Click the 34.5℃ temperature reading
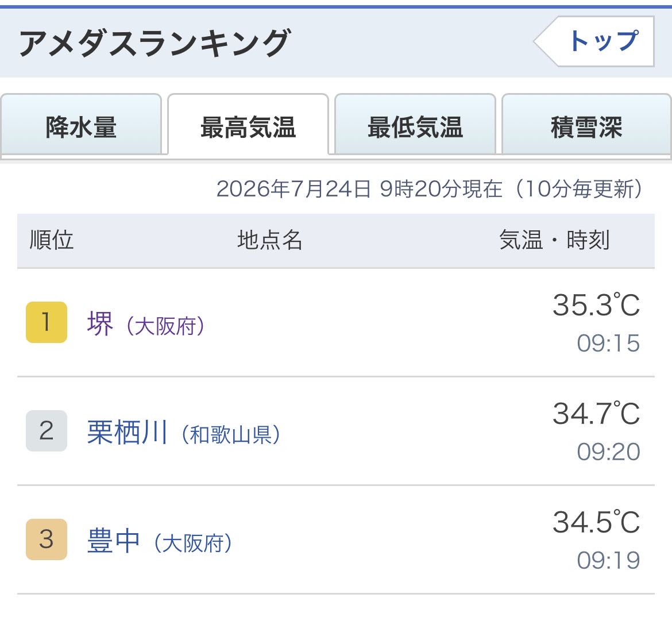The image size is (672, 617). click(x=596, y=522)
